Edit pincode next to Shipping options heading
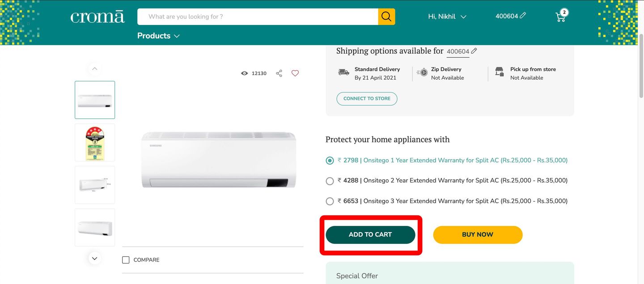The image size is (644, 284). point(474,51)
